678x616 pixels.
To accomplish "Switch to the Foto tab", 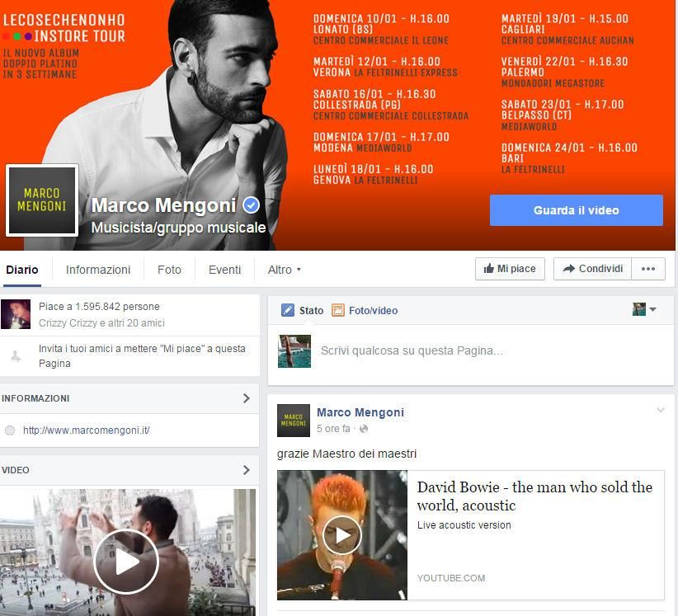I will (169, 270).
